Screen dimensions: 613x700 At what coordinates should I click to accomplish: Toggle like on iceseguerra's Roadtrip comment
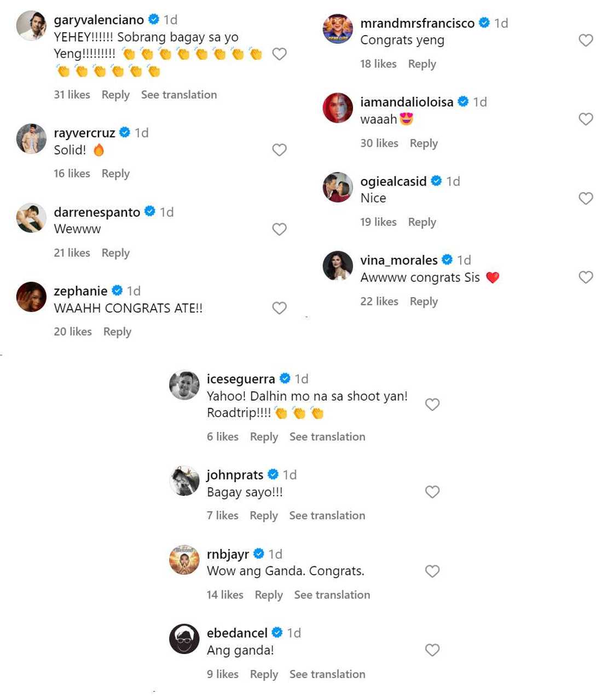(432, 404)
